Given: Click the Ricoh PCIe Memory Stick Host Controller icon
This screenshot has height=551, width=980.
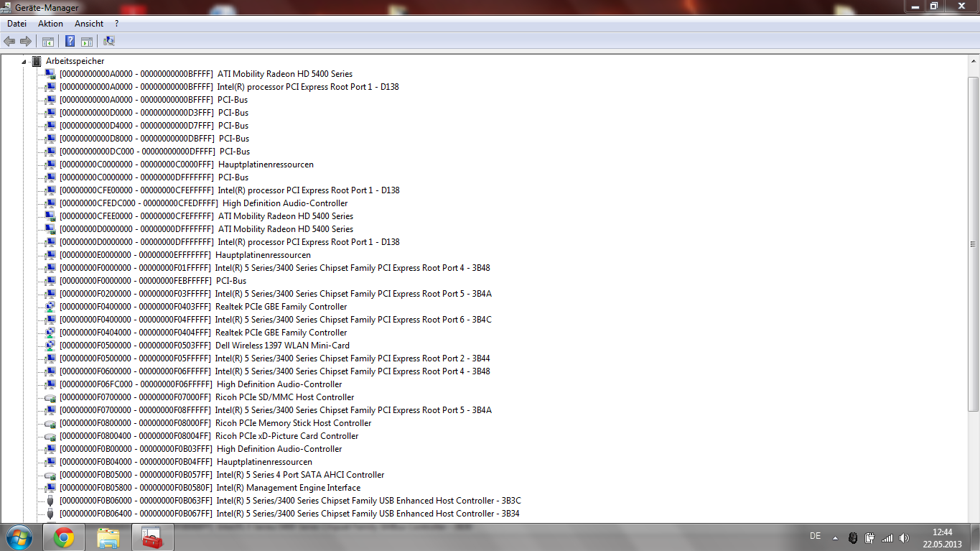Looking at the screenshot, I should tap(50, 423).
